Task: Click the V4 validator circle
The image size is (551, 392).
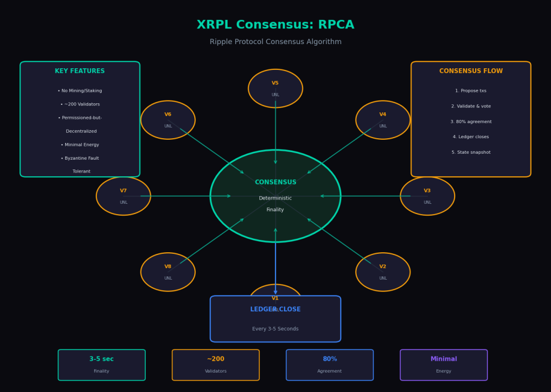Action: click(x=383, y=120)
